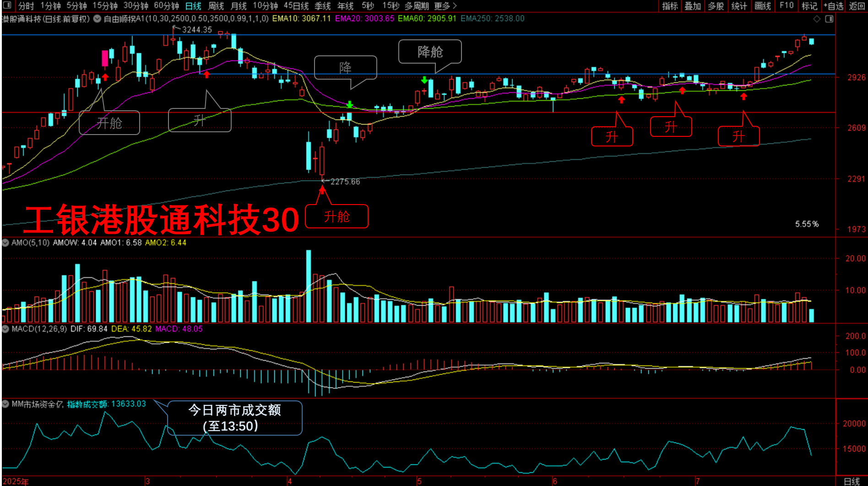
Task: Click the diamond marker icon above the chart
Action: (817, 19)
